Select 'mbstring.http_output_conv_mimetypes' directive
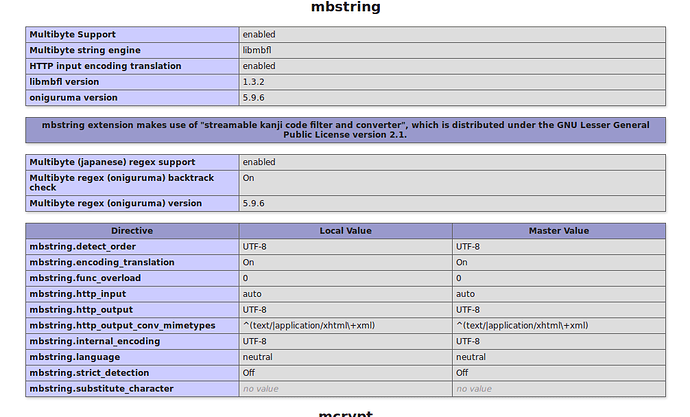The image size is (690, 417). [x=132, y=326]
